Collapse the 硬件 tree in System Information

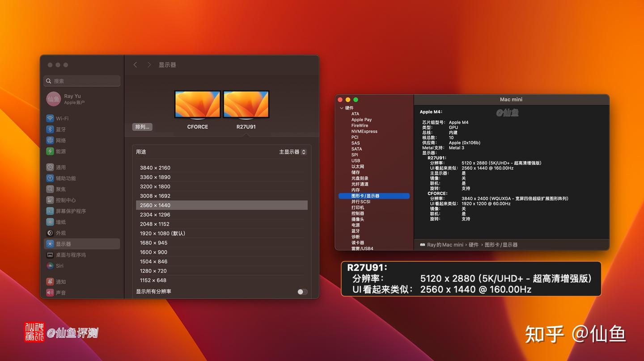pos(342,108)
